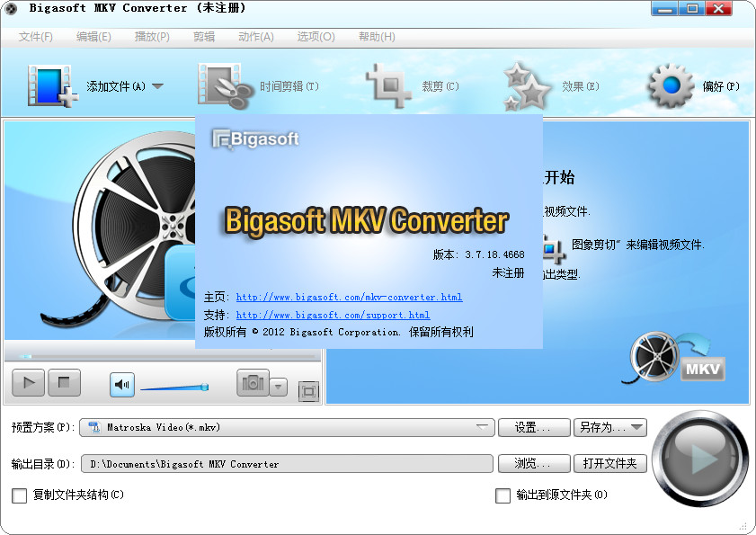
Task: Start conversion with large round button
Action: coord(699,459)
